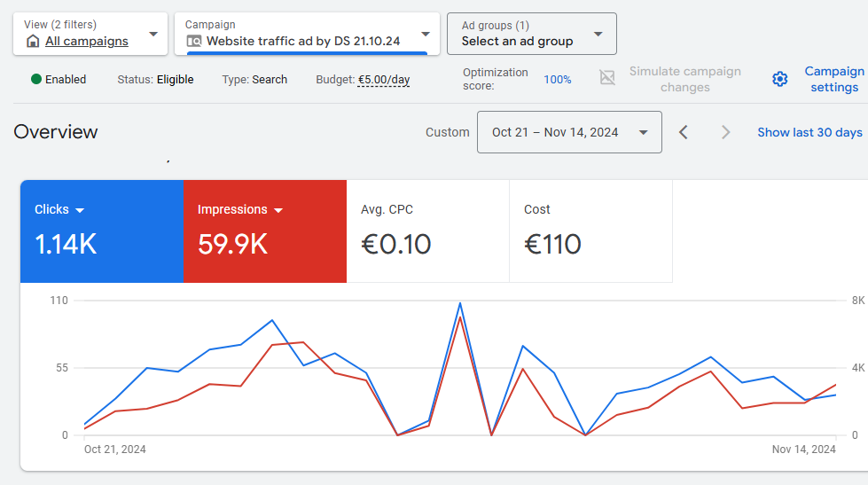Click the Overview heading
The width and height of the screenshot is (868, 485).
click(x=55, y=132)
